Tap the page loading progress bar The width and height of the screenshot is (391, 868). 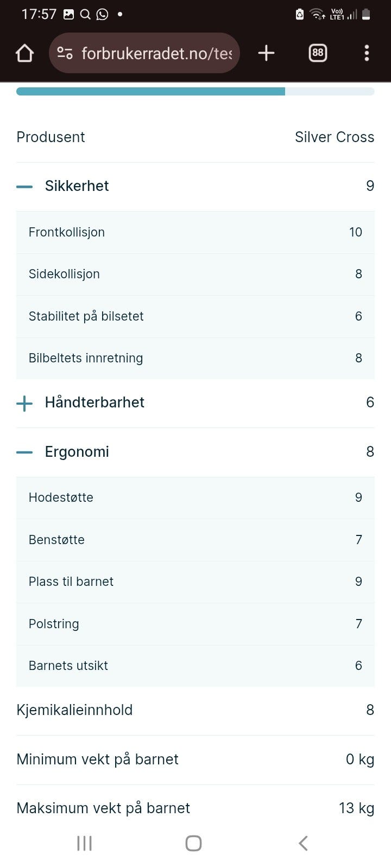click(195, 91)
